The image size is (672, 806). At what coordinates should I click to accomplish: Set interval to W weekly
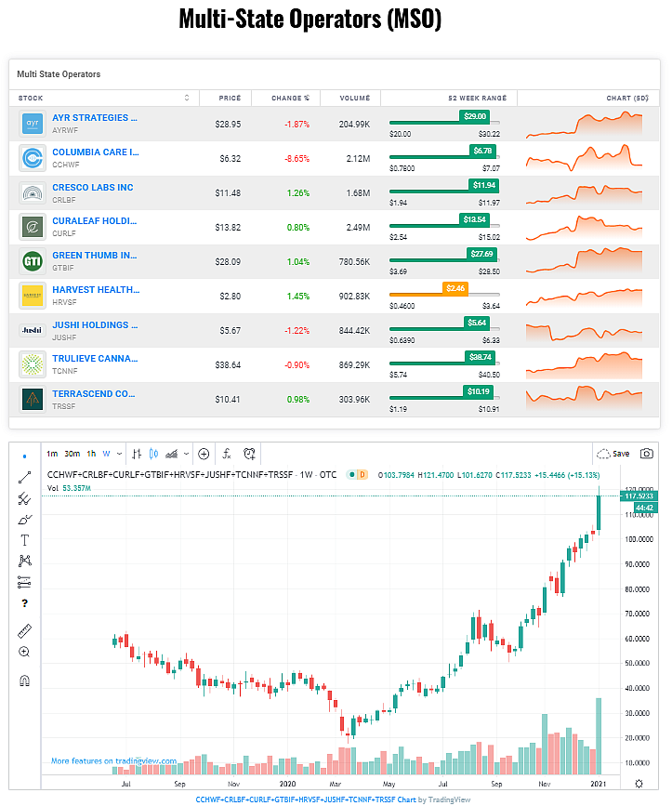[106, 454]
